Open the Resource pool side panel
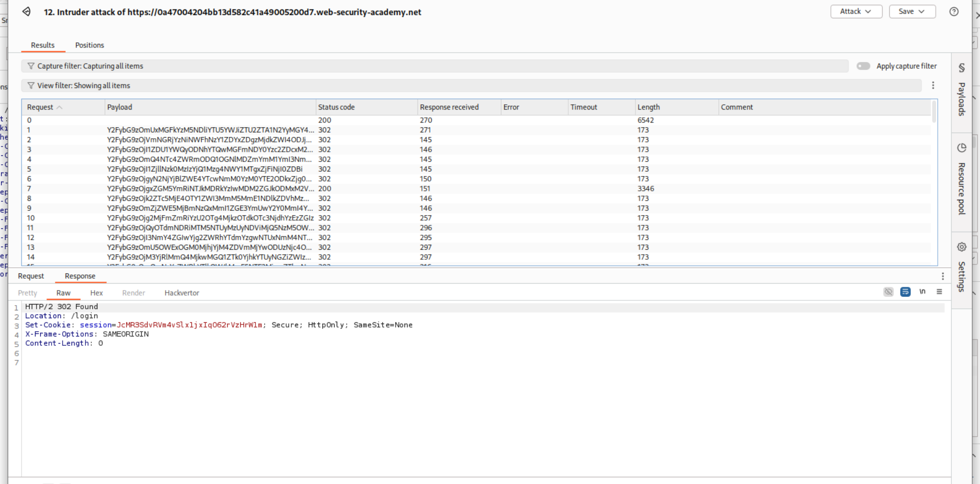 pyautogui.click(x=962, y=179)
